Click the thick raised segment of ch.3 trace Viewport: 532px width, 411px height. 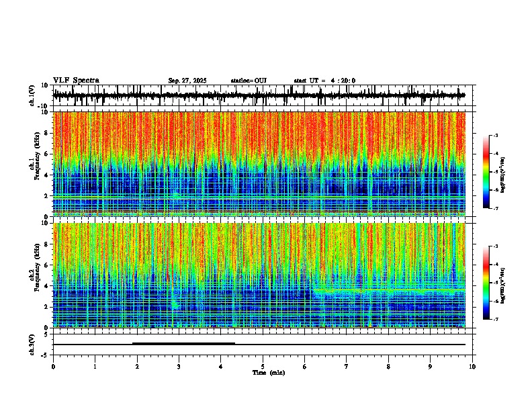coord(183,344)
